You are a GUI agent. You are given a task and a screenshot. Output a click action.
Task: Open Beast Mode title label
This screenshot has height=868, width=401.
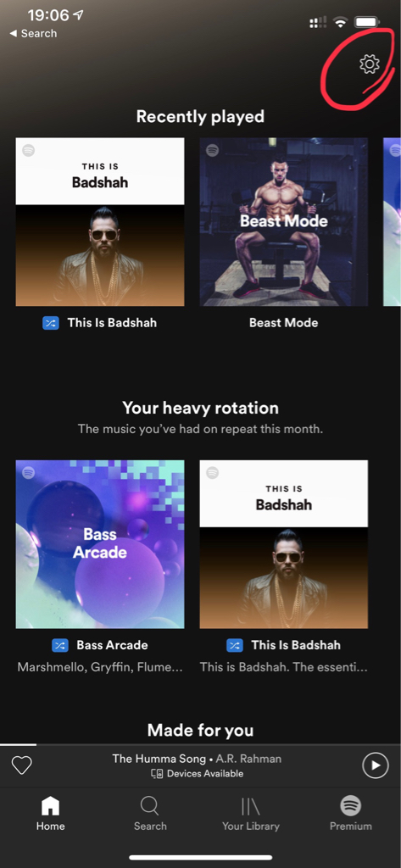point(283,323)
